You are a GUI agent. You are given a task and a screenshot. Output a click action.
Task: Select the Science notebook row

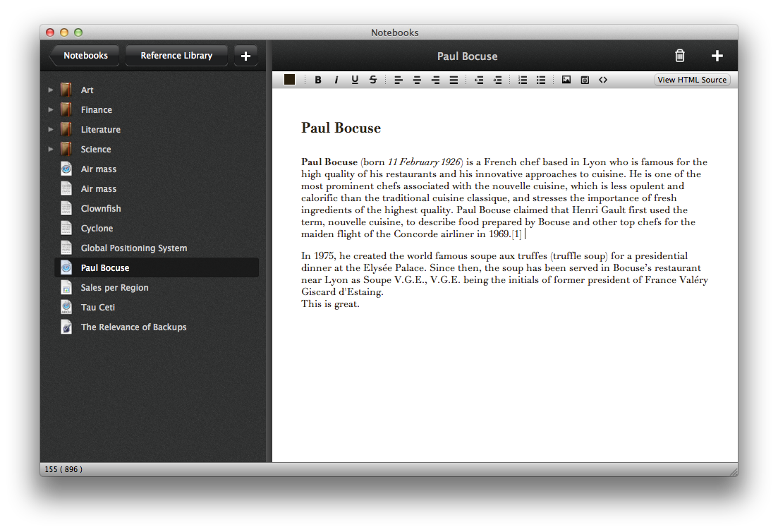pyautogui.click(x=157, y=149)
